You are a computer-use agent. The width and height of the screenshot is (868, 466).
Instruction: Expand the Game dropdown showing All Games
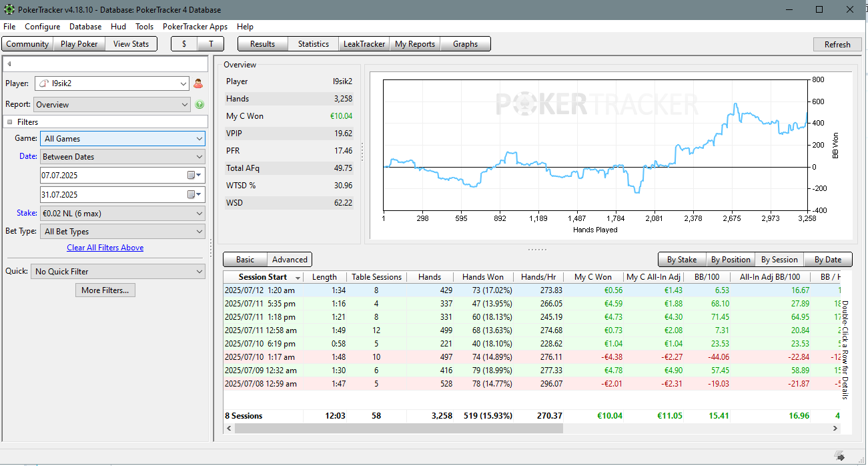tap(122, 139)
